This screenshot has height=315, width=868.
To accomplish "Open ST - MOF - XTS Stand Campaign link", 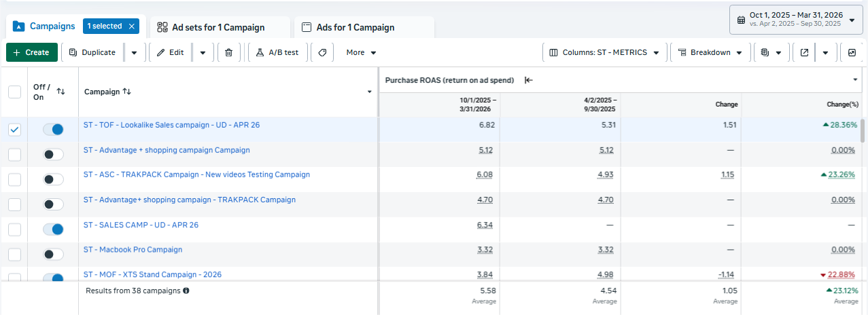I will point(152,274).
